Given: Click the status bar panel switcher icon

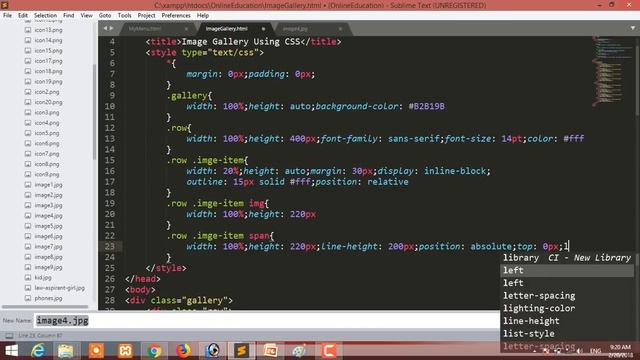Looking at the screenshot, I should [9, 336].
